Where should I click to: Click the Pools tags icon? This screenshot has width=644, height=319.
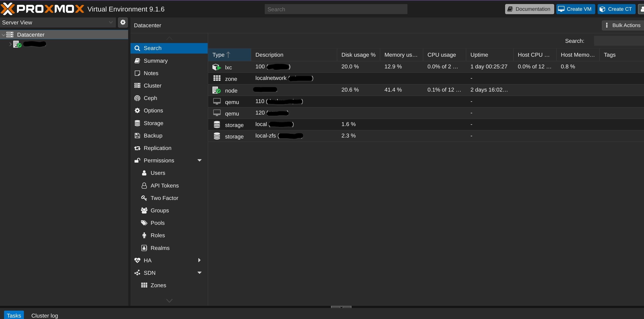[144, 223]
